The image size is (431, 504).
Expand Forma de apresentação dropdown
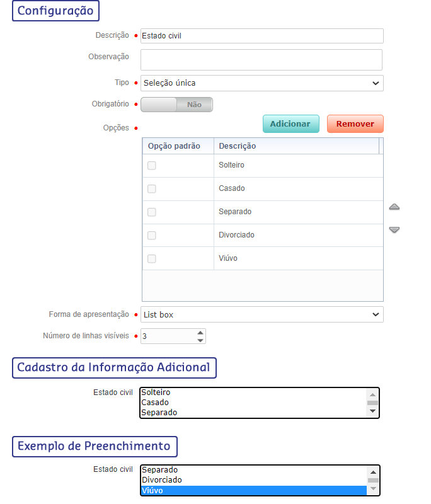coord(261,314)
